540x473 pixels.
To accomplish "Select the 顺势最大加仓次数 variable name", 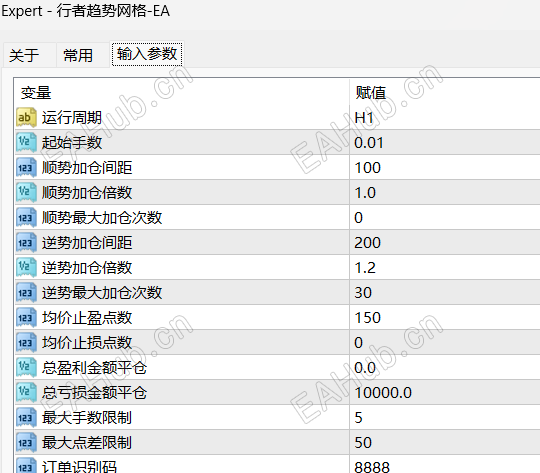I will click(102, 218).
